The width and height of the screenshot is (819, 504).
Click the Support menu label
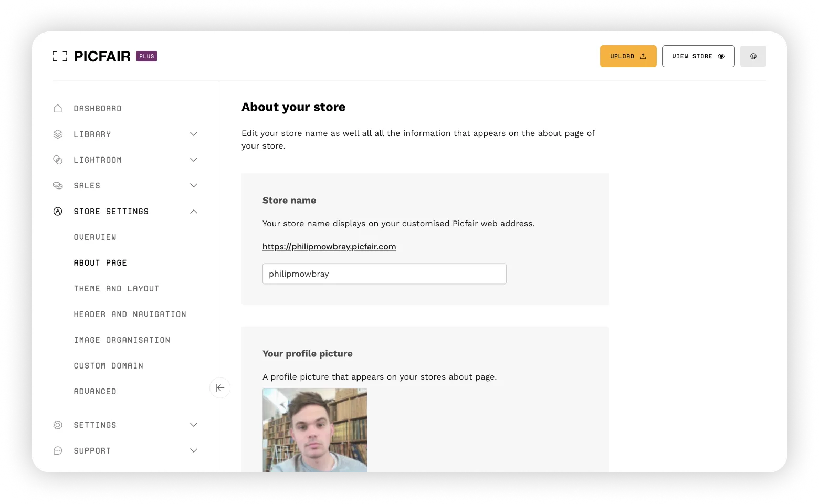pyautogui.click(x=92, y=451)
